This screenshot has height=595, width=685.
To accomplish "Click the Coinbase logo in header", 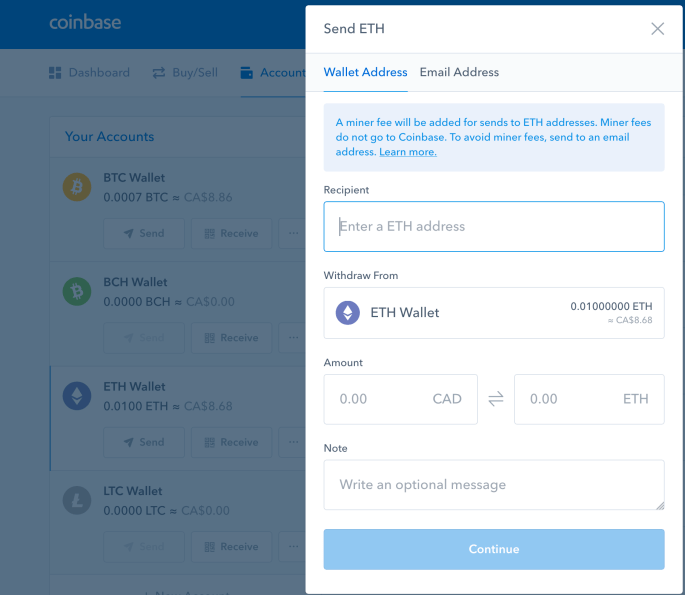I will pyautogui.click(x=83, y=23).
